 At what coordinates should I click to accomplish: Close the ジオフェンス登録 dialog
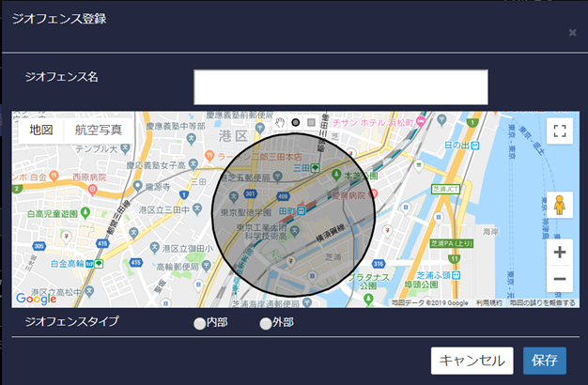click(572, 33)
